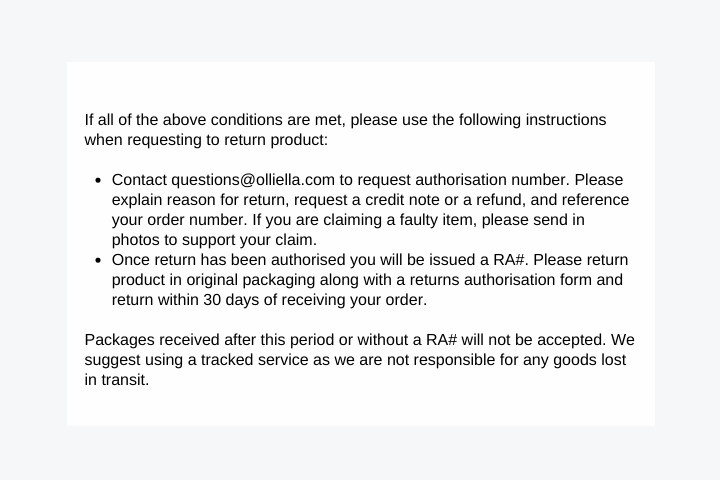
Task: Click the words "in transit."
Action: click(x=117, y=380)
